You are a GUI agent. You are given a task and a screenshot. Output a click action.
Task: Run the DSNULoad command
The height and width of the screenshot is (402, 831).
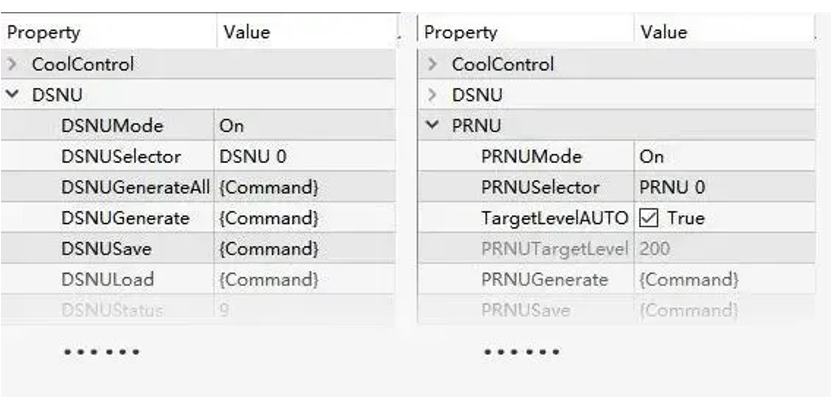pyautogui.click(x=268, y=279)
